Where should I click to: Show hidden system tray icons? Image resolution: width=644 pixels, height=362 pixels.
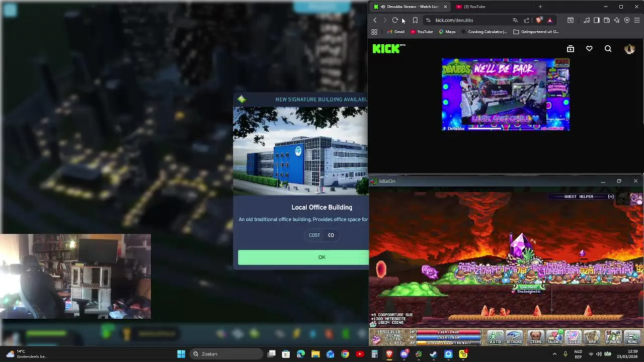point(555,354)
